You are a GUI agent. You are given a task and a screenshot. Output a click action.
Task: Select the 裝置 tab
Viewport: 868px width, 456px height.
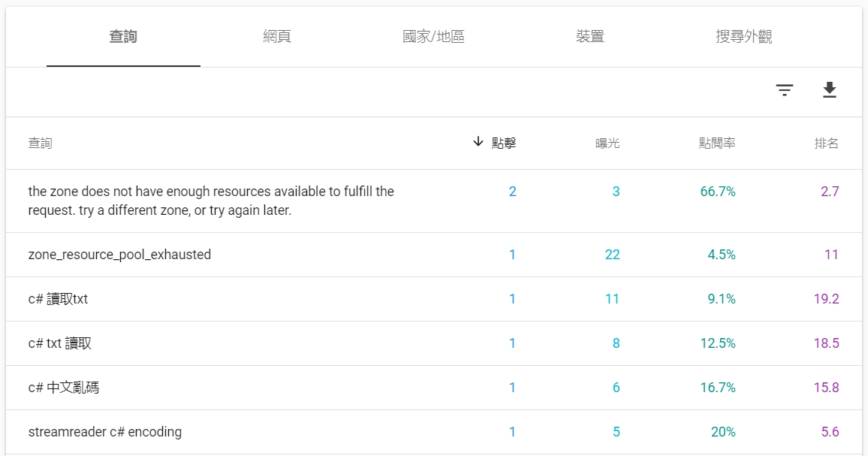(589, 37)
